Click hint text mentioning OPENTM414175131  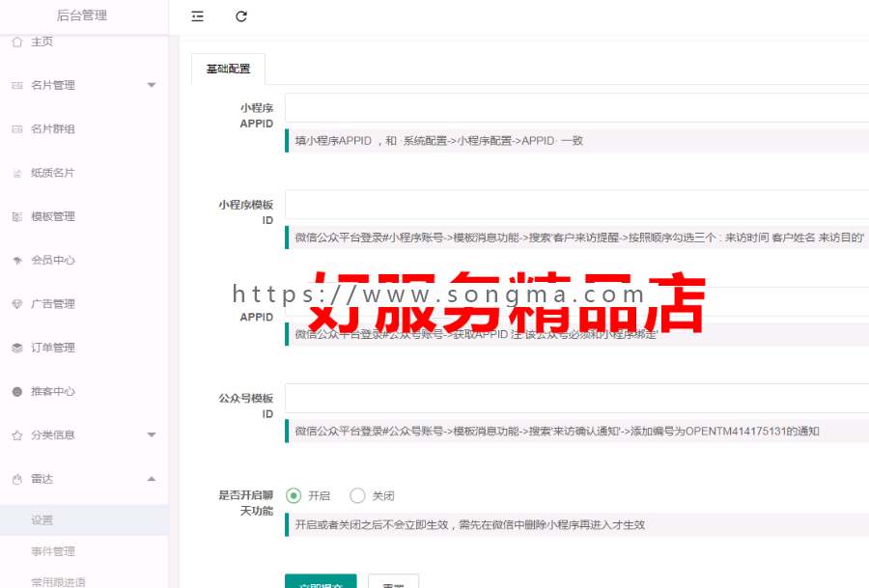tap(557, 432)
